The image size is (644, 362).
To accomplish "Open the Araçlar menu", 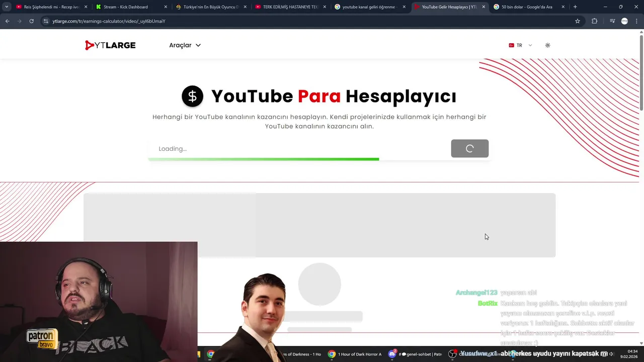I will [x=185, y=45].
